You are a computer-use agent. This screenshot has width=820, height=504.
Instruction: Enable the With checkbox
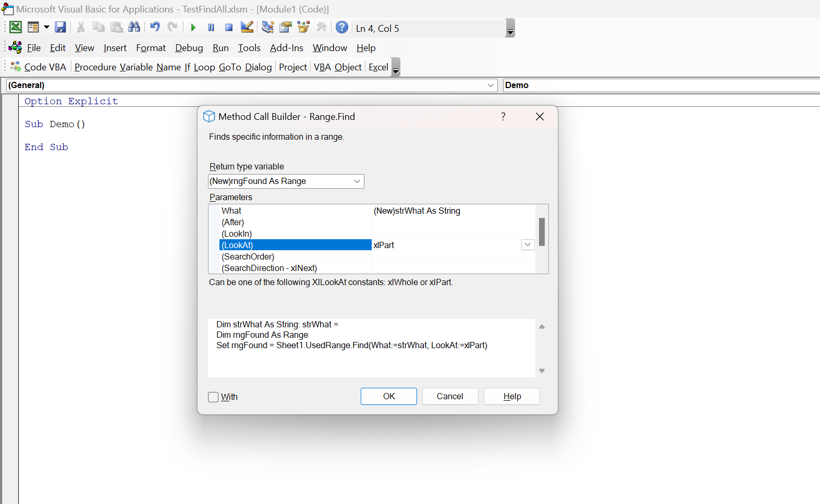(213, 397)
